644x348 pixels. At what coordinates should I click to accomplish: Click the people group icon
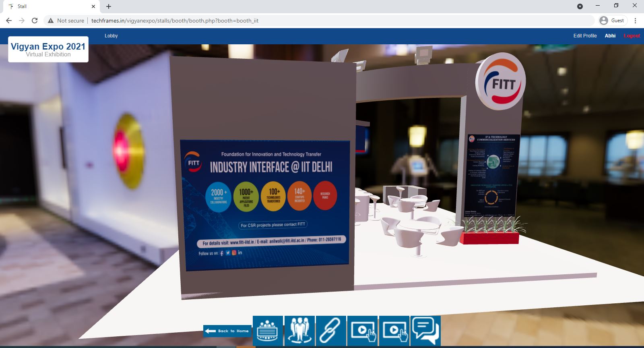(x=299, y=331)
